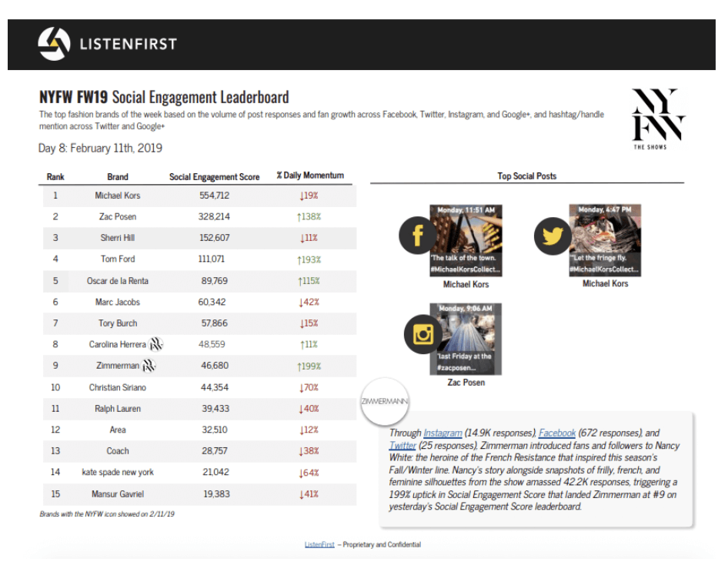The width and height of the screenshot is (728, 582).
Task: Open the Michael Kors Facebook post thumbnail
Action: pyautogui.click(x=466, y=240)
